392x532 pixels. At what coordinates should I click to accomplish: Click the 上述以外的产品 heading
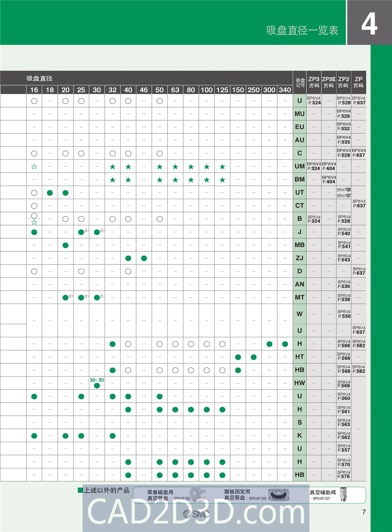point(107,490)
